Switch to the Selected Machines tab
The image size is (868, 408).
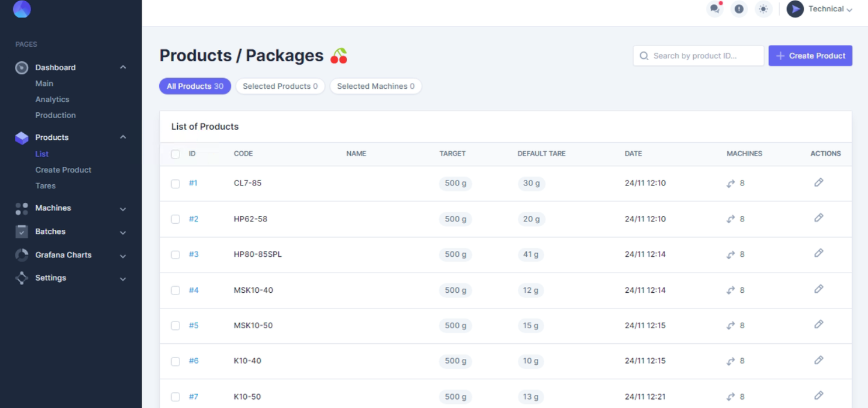click(x=375, y=86)
